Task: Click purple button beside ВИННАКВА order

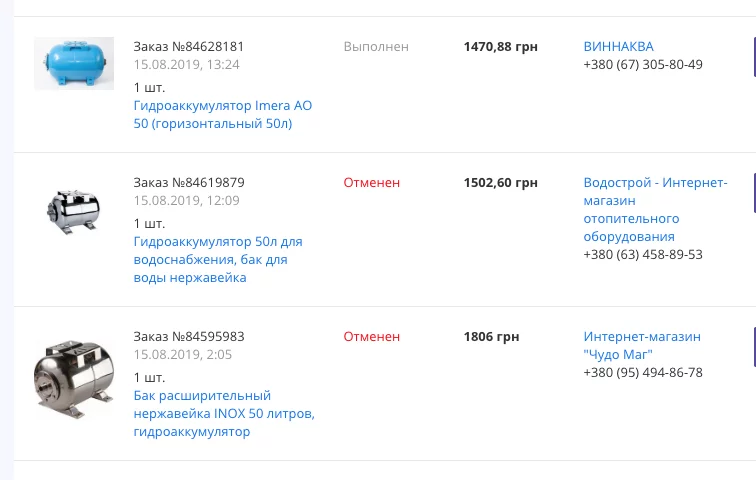Action: 754,57
